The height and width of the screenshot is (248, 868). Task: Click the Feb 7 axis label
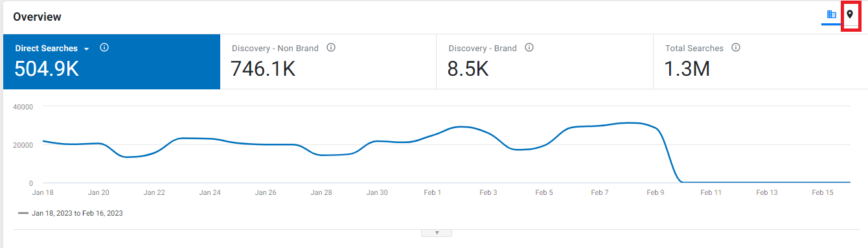pyautogui.click(x=600, y=192)
